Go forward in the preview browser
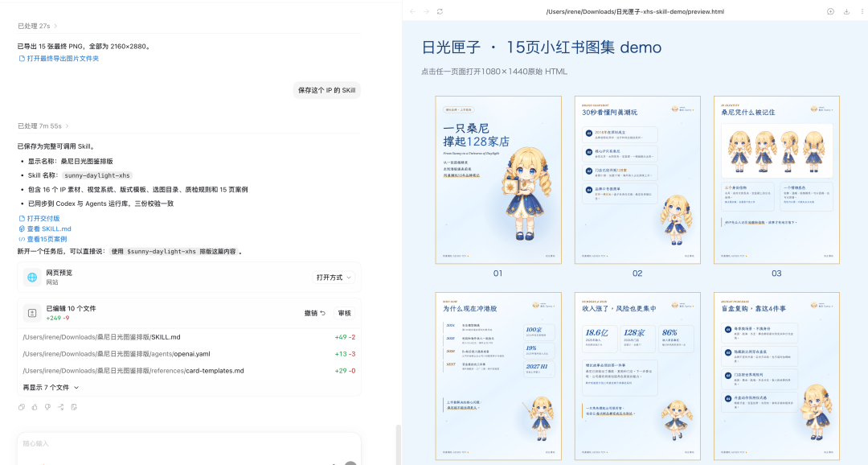 [x=426, y=11]
